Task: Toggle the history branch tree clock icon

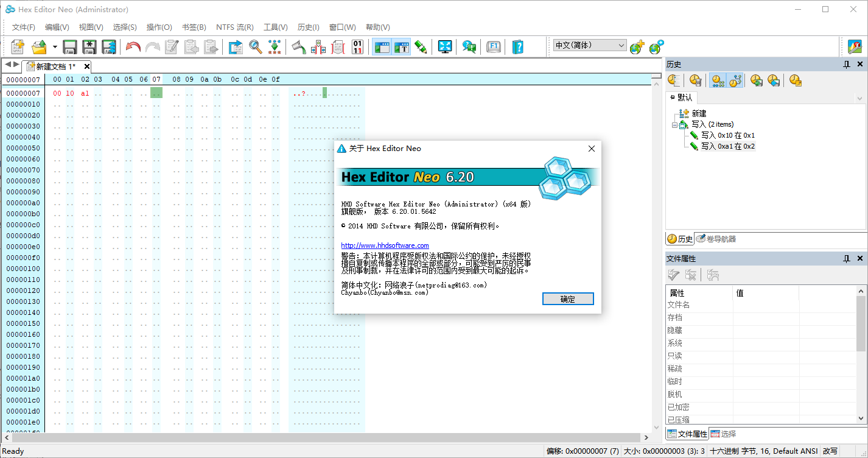Action: coord(735,80)
